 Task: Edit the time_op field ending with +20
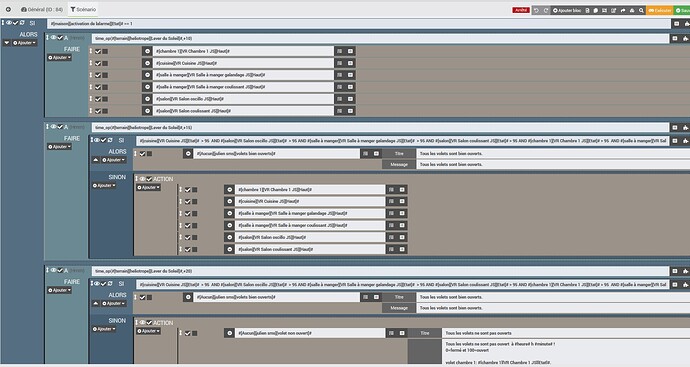coord(380,271)
